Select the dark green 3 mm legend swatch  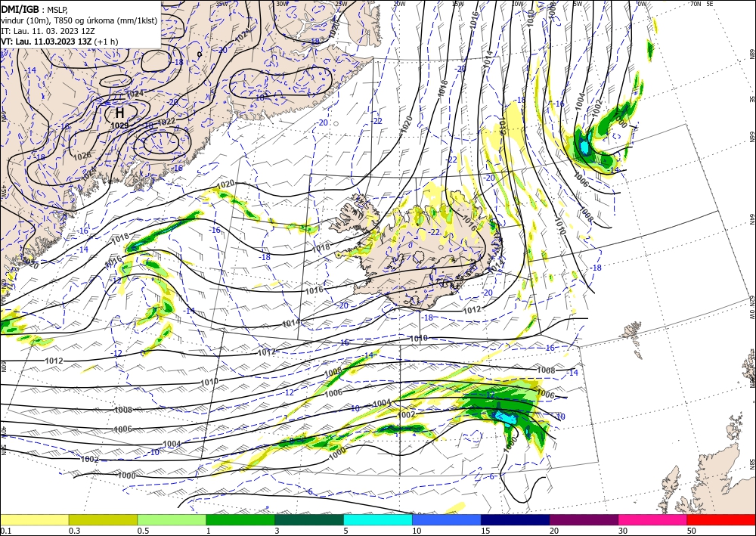pyautogui.click(x=309, y=519)
